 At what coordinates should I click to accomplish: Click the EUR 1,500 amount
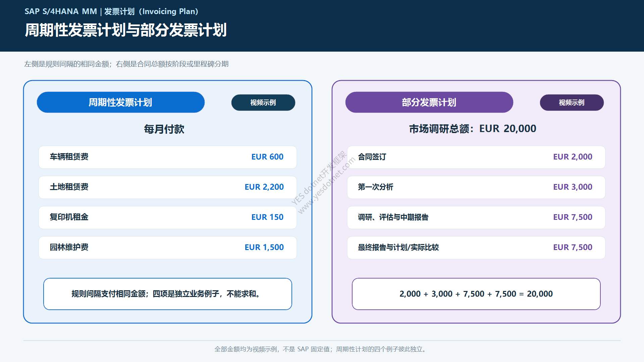point(264,247)
